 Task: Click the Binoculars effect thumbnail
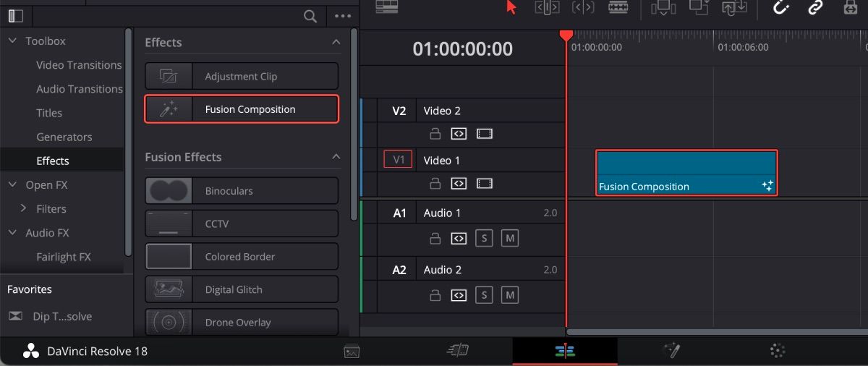(169, 191)
